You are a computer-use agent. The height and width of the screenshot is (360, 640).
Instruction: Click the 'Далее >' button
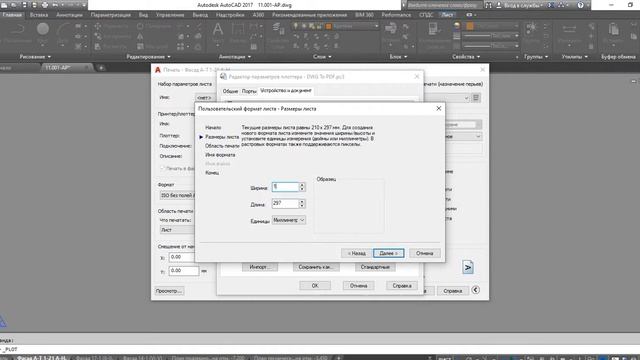[x=388, y=253]
